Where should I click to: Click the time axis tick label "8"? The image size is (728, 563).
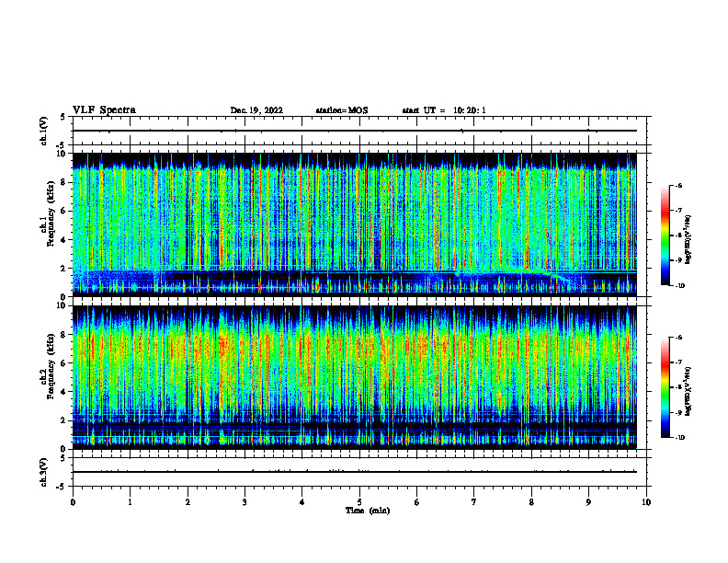[531, 502]
